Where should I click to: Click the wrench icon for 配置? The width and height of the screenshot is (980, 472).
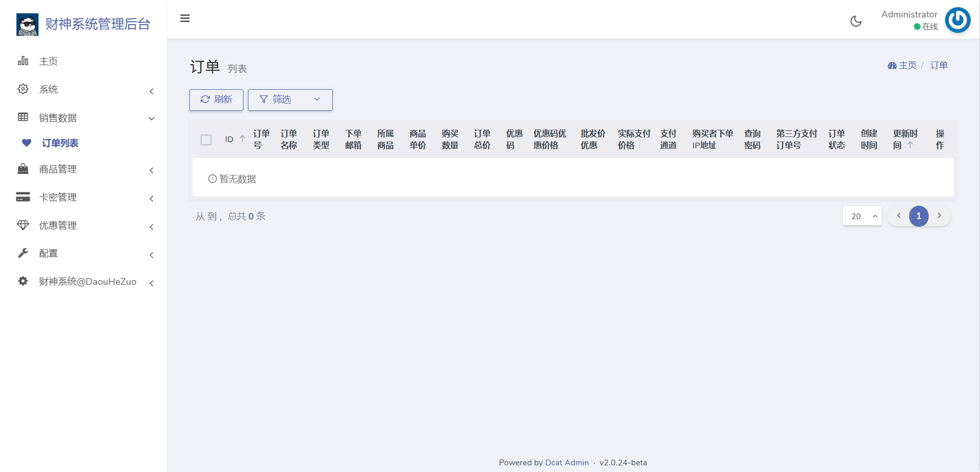point(23,253)
